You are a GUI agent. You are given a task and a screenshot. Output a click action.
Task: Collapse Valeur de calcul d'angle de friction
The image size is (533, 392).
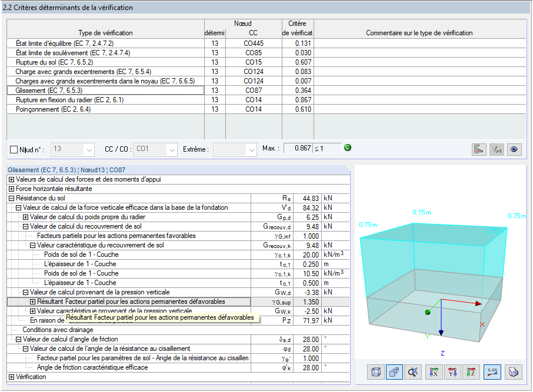19,339
